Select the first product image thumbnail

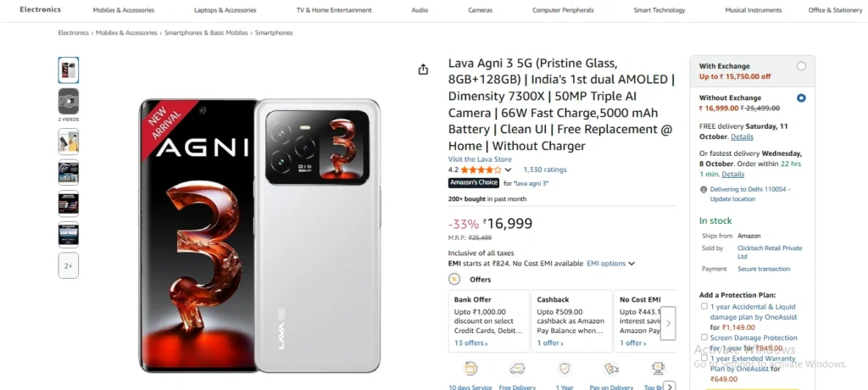(69, 70)
